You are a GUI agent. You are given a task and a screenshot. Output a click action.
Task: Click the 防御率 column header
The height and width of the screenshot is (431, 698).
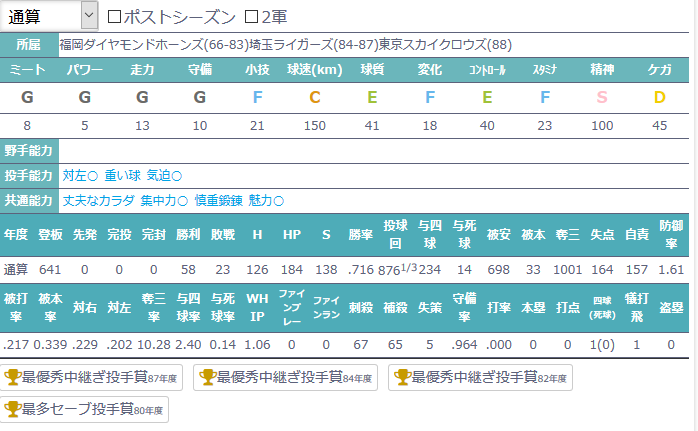[672, 238]
